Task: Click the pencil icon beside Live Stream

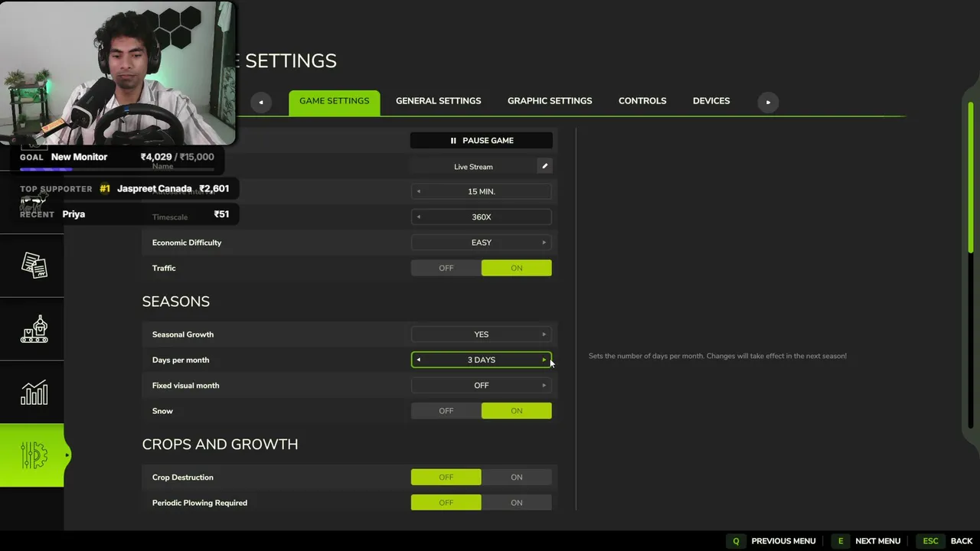Action: 544,166
